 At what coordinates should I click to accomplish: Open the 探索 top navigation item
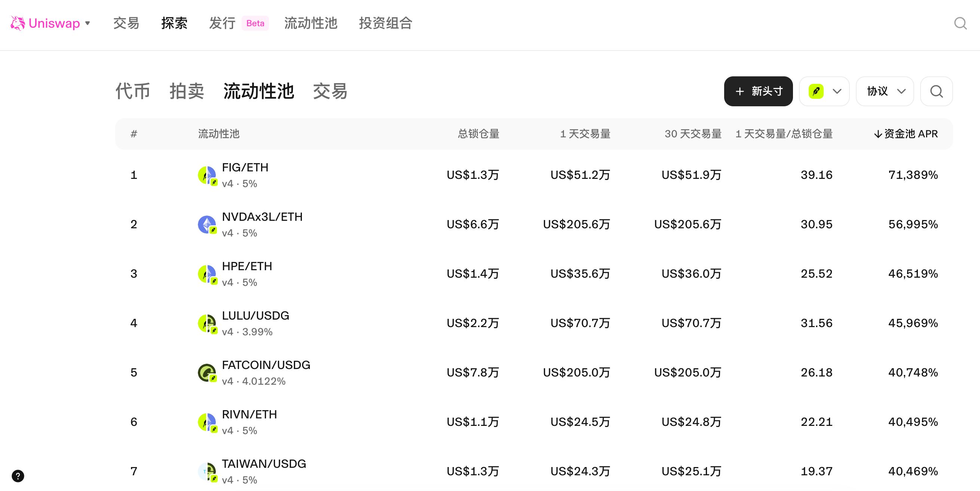(174, 23)
